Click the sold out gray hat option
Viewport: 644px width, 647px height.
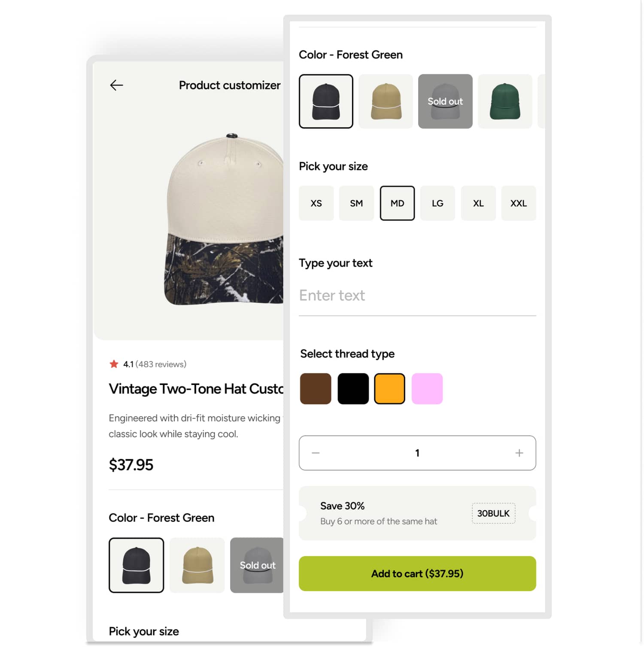445,101
